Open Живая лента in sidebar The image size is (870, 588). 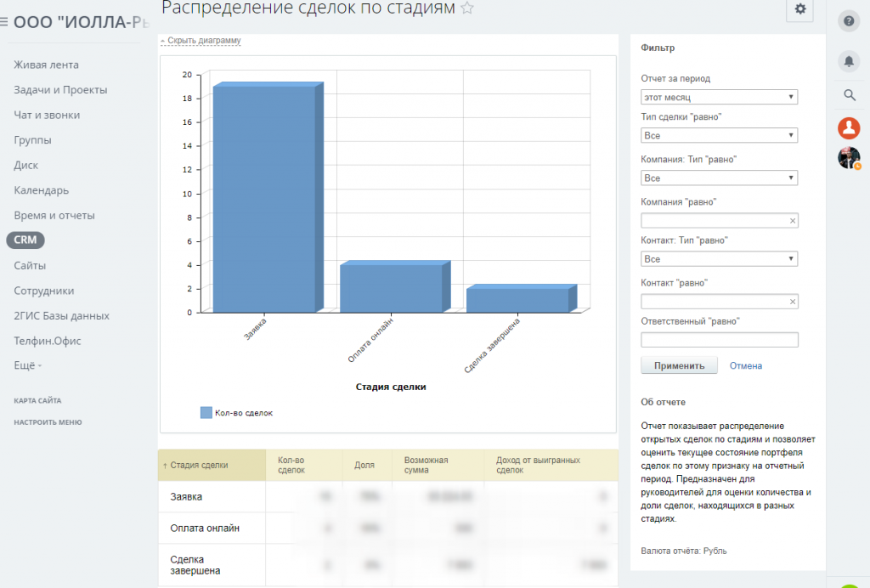tap(46, 65)
